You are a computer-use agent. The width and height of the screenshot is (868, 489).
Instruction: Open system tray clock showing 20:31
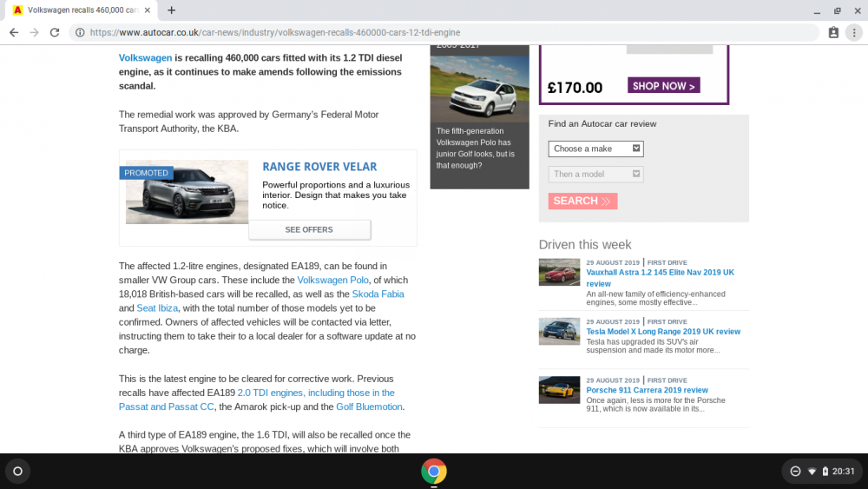click(843, 472)
